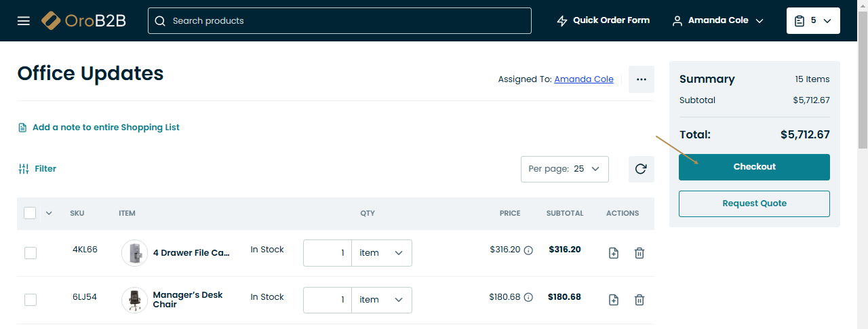Expand the shopping lists dropdown showing 5
Screen dimensions: 868x329
pos(813,20)
